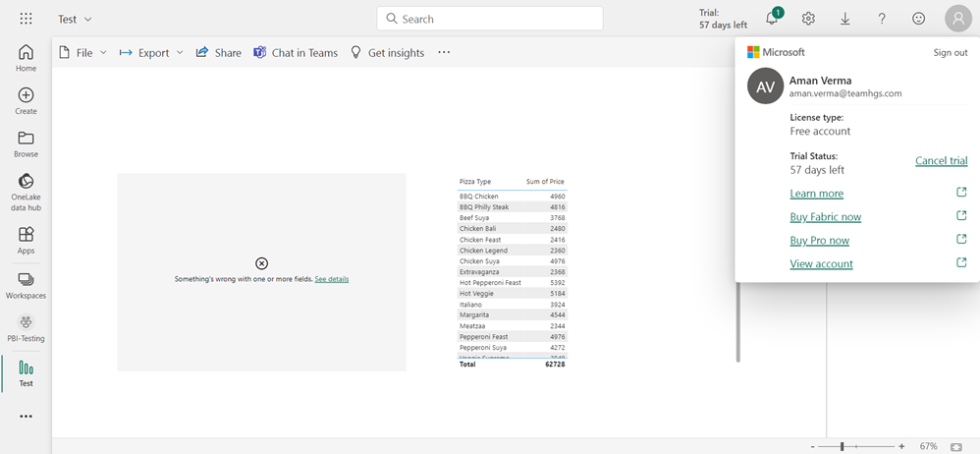Open Apps in the left sidebar
The height and width of the screenshot is (454, 980).
coord(26,241)
